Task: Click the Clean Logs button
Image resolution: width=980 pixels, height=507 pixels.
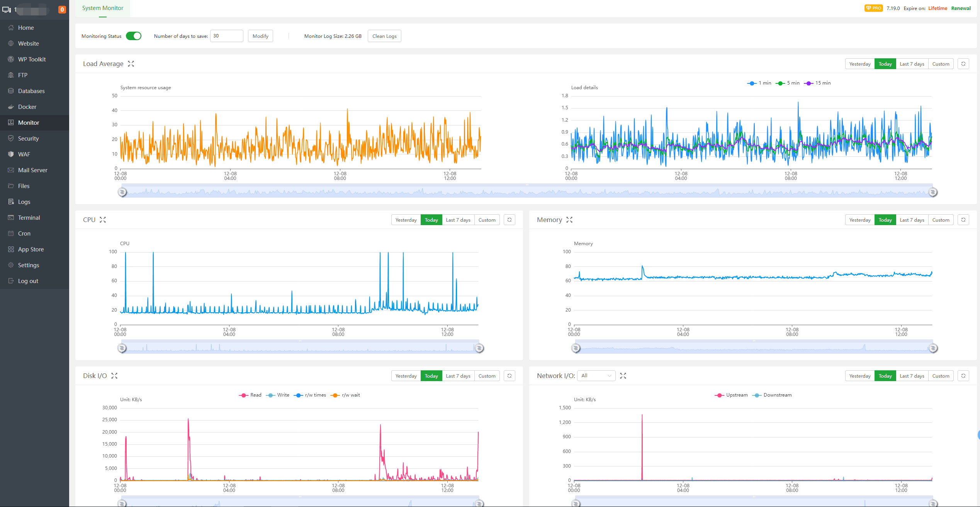Action: [384, 36]
